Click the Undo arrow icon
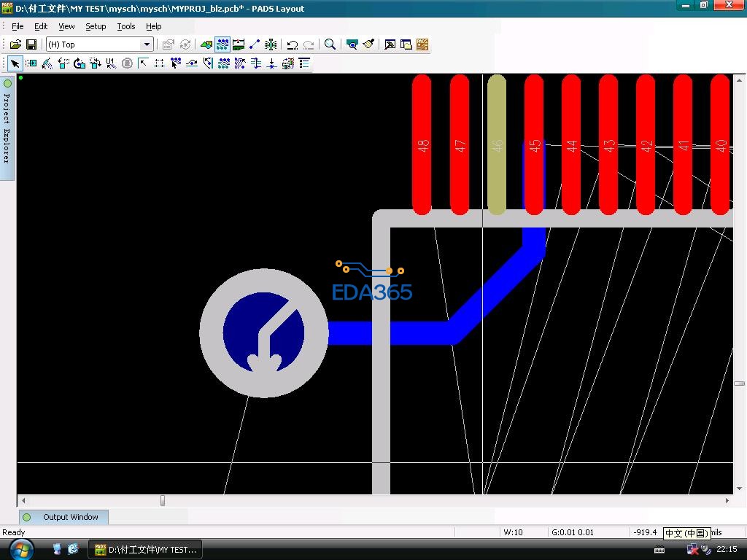Viewport: 747px width, 560px height. (x=292, y=44)
